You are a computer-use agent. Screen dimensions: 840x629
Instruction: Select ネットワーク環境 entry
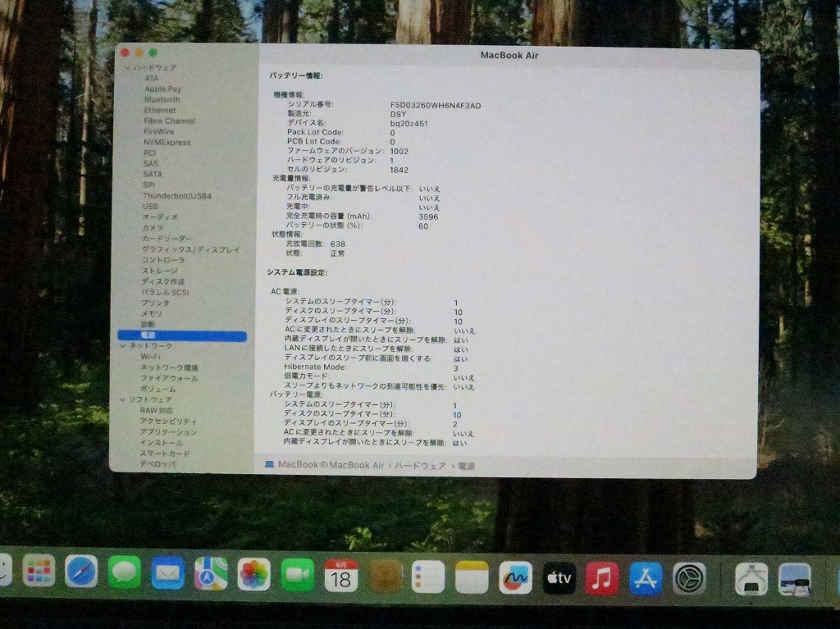[x=169, y=367]
